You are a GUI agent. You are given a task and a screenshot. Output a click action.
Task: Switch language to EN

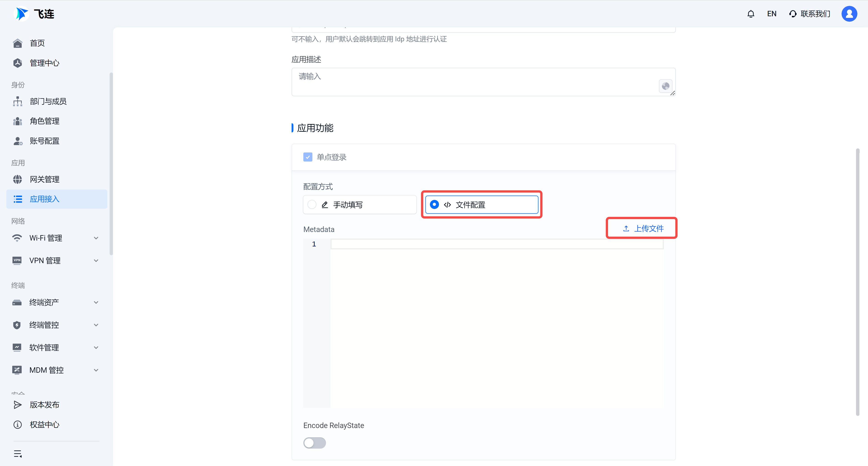tap(772, 14)
